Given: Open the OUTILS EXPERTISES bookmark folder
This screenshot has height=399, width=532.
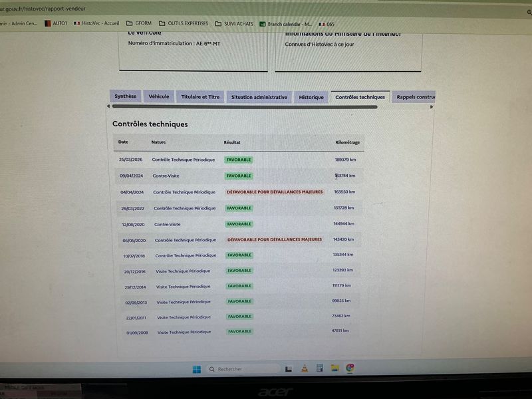Looking at the screenshot, I should tap(184, 23).
